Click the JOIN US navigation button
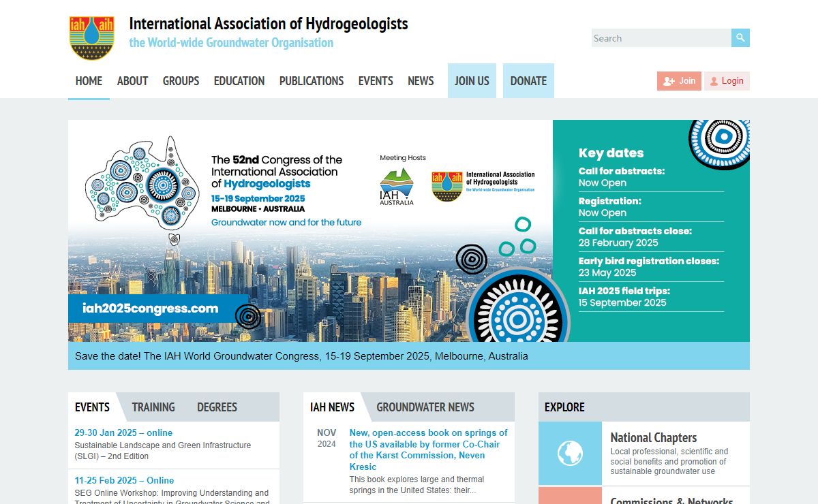Screen dimensions: 818x504 click(x=472, y=81)
